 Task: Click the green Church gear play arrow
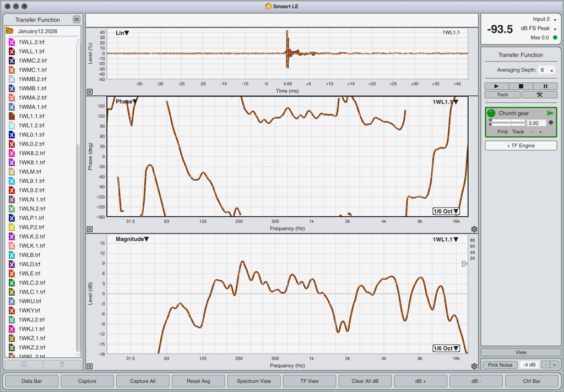point(550,113)
